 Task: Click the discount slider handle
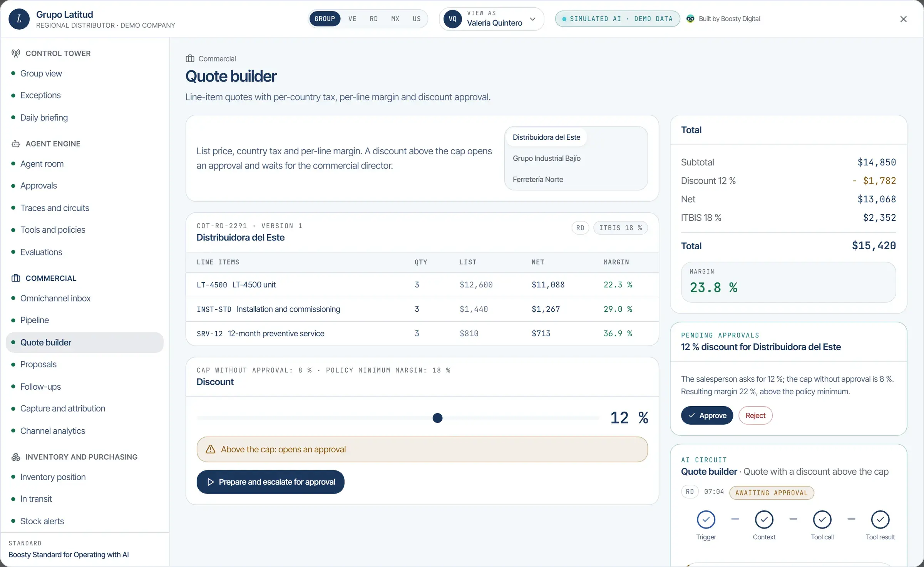(x=437, y=418)
